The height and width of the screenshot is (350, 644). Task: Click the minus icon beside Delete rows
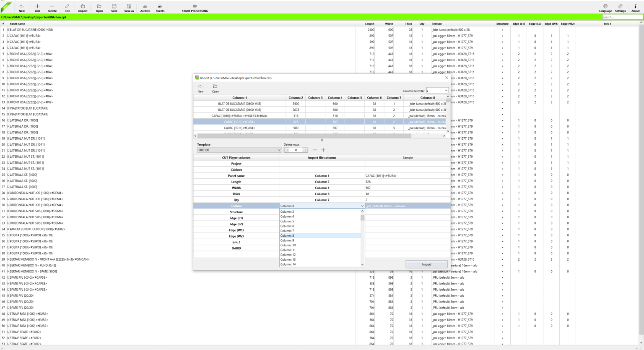[x=315, y=150]
